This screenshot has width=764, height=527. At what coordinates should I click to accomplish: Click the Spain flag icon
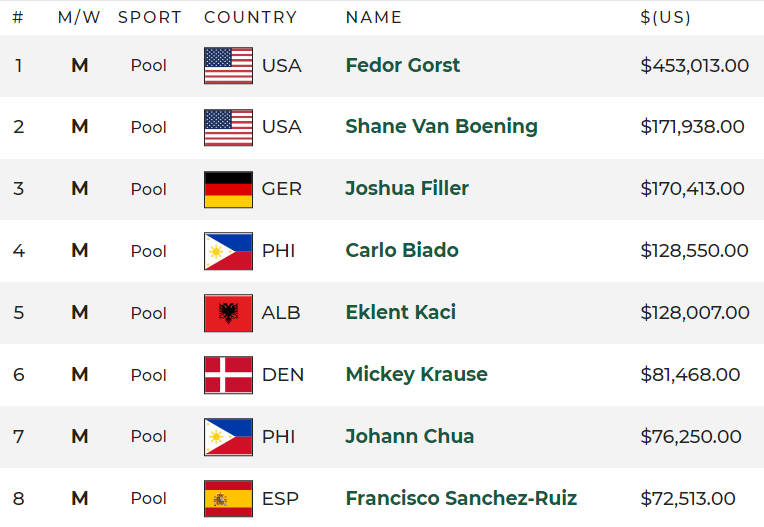tap(228, 498)
